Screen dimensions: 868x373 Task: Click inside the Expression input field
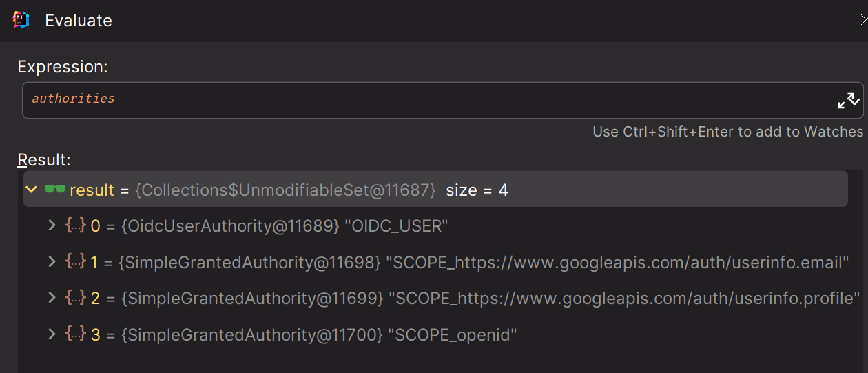[x=413, y=100]
